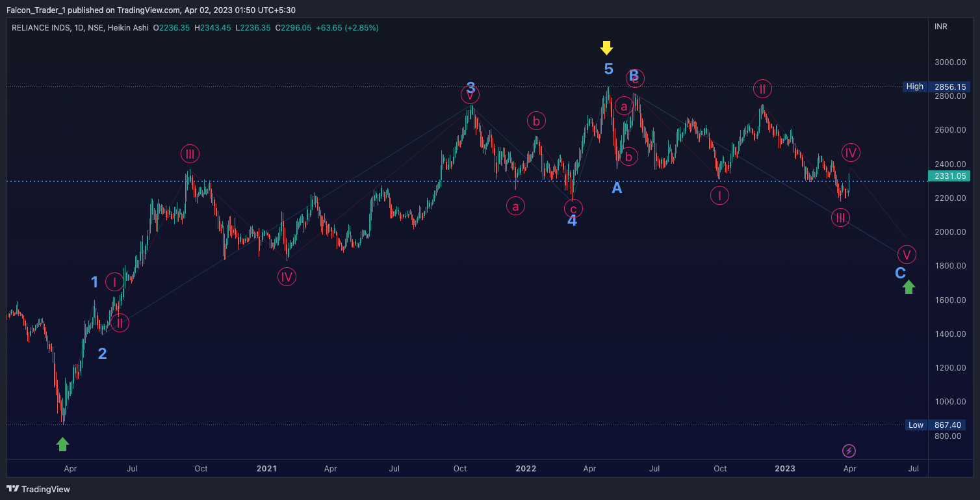
Task: Click the yellow down arrow above wave 5
Action: tap(606, 47)
